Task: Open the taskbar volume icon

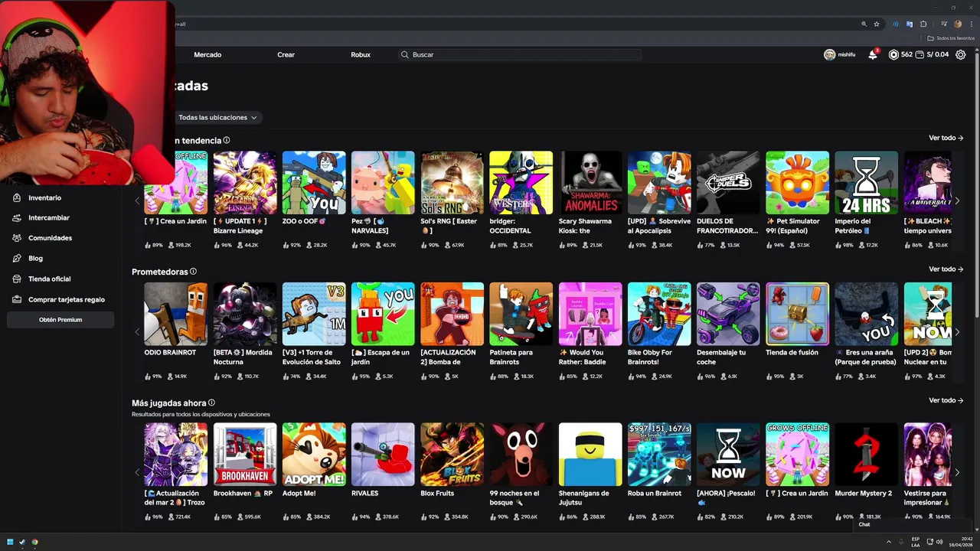Action: (x=940, y=542)
